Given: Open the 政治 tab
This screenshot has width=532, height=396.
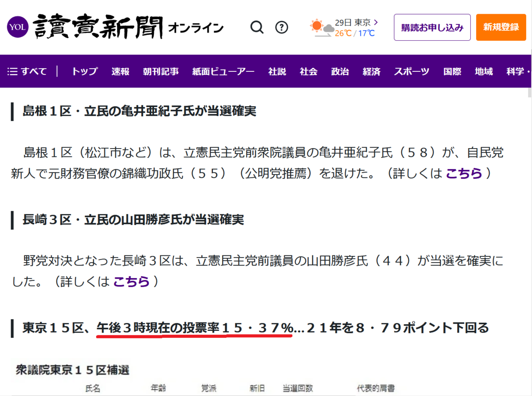Looking at the screenshot, I should coord(340,71).
